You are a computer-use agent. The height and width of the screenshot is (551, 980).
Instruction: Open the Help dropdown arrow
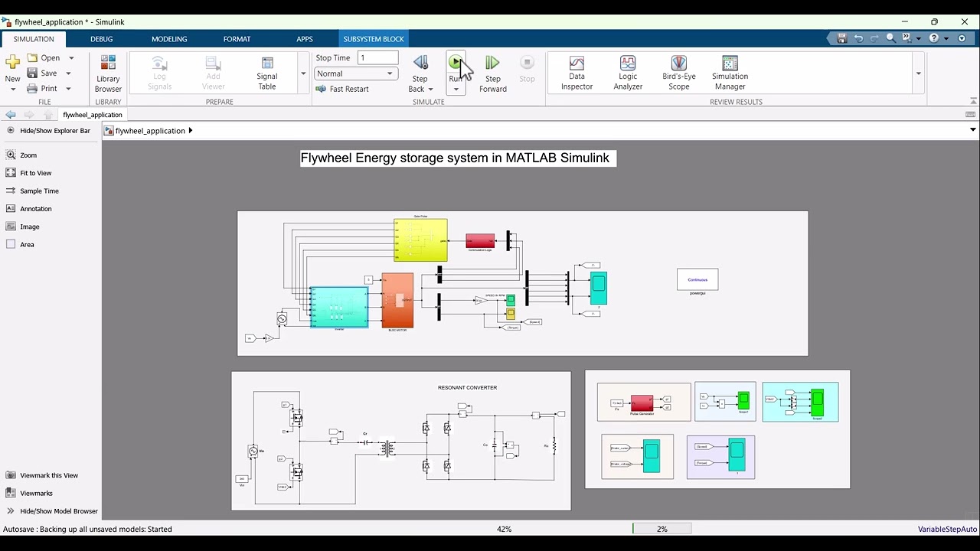pos(946,38)
